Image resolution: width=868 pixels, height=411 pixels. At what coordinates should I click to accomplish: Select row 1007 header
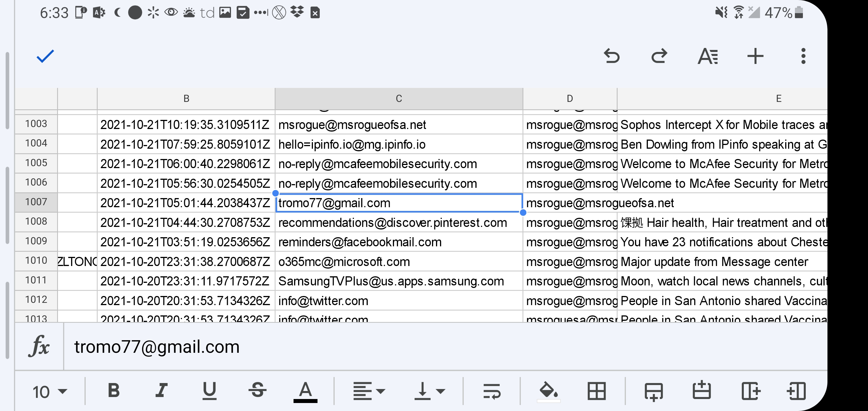pos(36,202)
